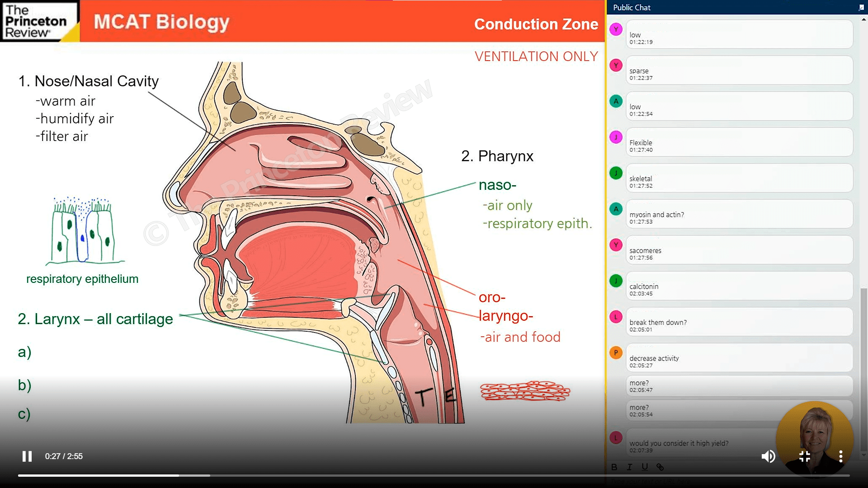Mute the video using the speaker icon
This screenshot has height=488, width=868.
coord(768,456)
